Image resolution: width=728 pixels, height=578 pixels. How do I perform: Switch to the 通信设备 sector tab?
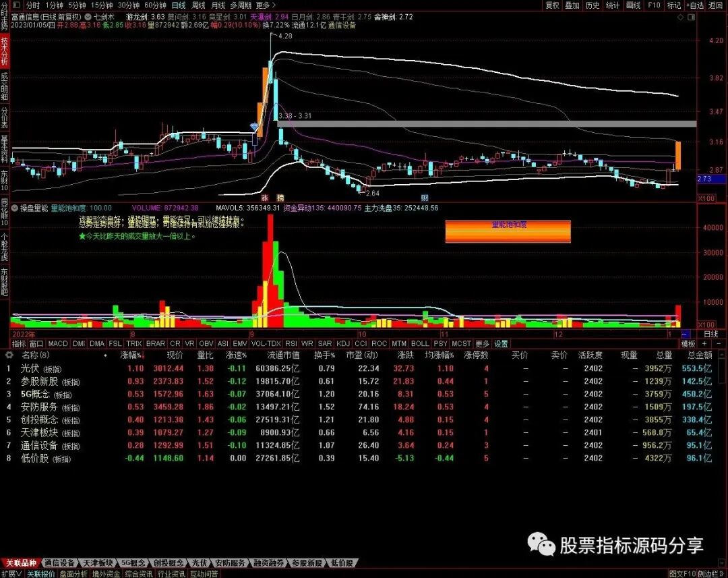59,562
